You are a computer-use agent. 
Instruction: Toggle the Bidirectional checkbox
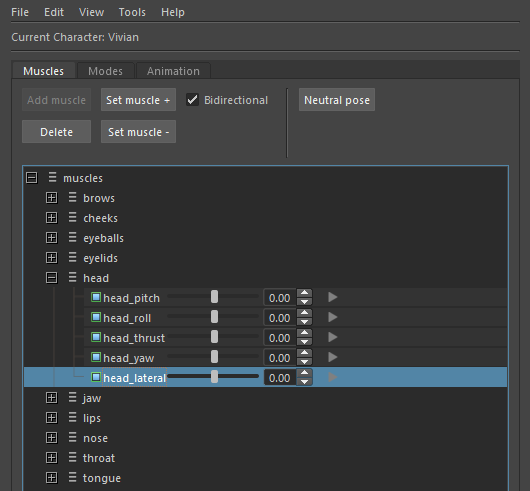click(x=192, y=100)
